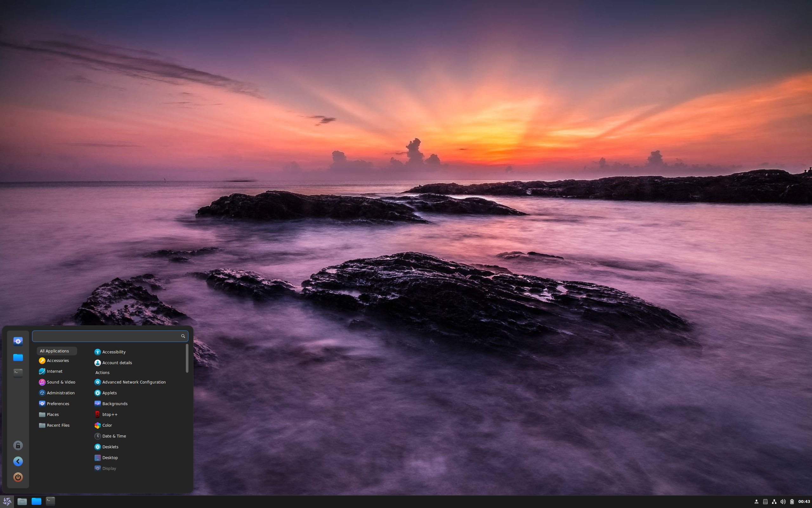Screen dimensions: 812x508
Task: Open the 00:43 clock calendar applet
Action: pos(804,502)
